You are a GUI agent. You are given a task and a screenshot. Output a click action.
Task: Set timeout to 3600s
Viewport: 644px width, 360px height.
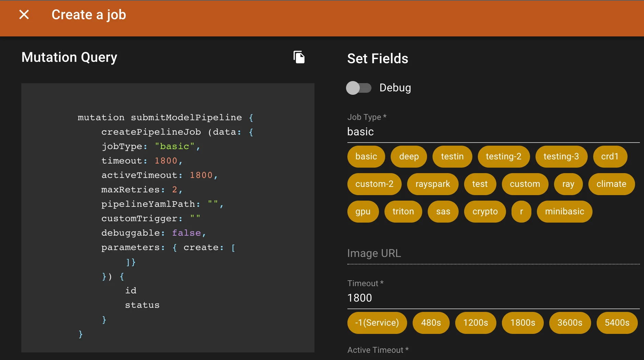coord(570,323)
